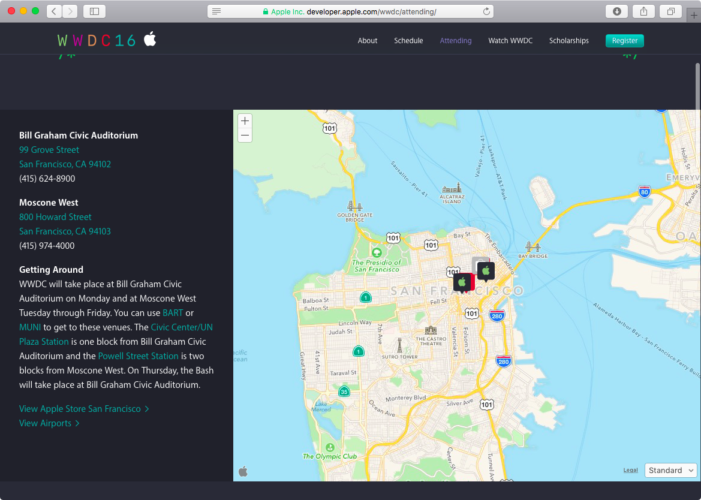Open the Scholarships nav item

tap(569, 41)
